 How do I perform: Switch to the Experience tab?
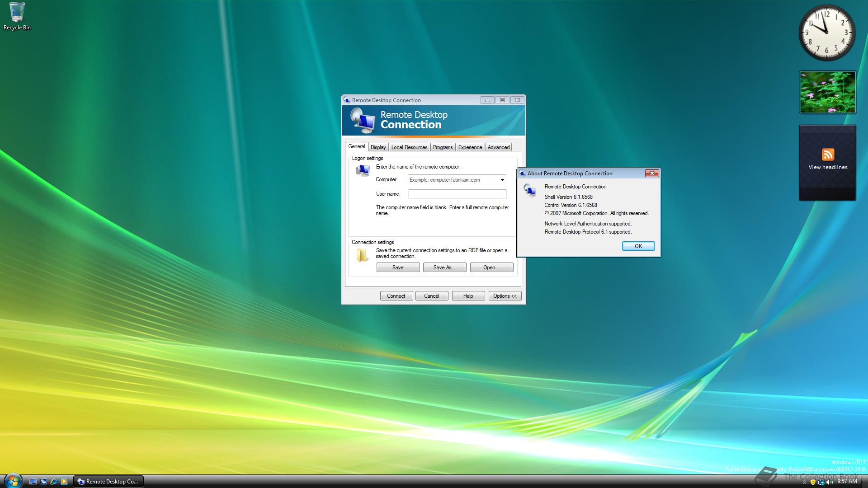coord(470,147)
